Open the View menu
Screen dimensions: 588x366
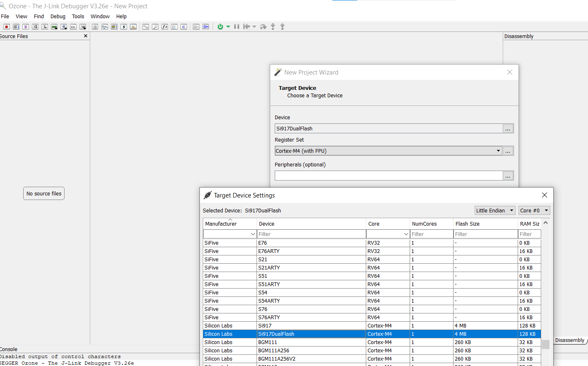pyautogui.click(x=22, y=17)
